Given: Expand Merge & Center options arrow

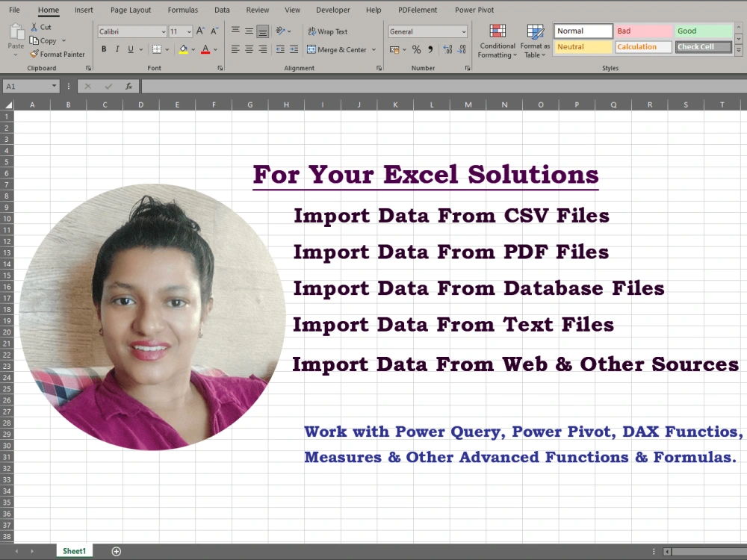Looking at the screenshot, I should click(373, 49).
